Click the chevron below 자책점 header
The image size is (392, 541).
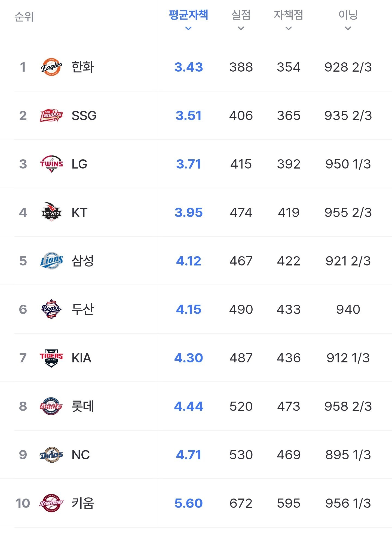pyautogui.click(x=289, y=28)
